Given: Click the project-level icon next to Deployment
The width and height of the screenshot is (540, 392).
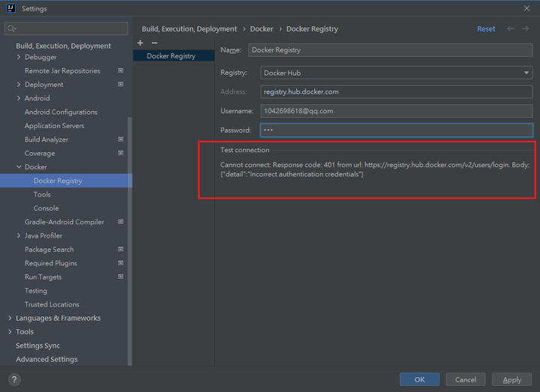Looking at the screenshot, I should pyautogui.click(x=121, y=84).
